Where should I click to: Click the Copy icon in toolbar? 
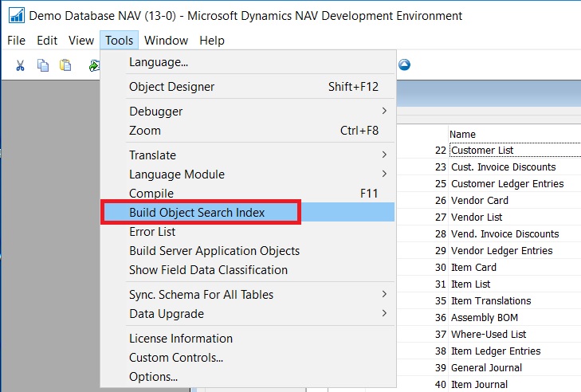click(43, 65)
